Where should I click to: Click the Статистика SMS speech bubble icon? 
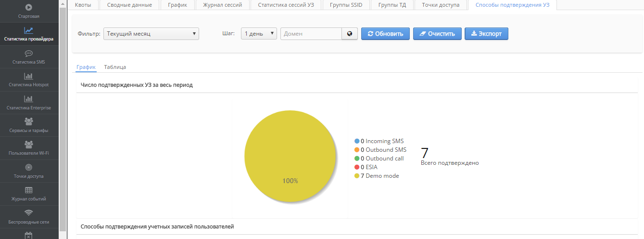29,53
